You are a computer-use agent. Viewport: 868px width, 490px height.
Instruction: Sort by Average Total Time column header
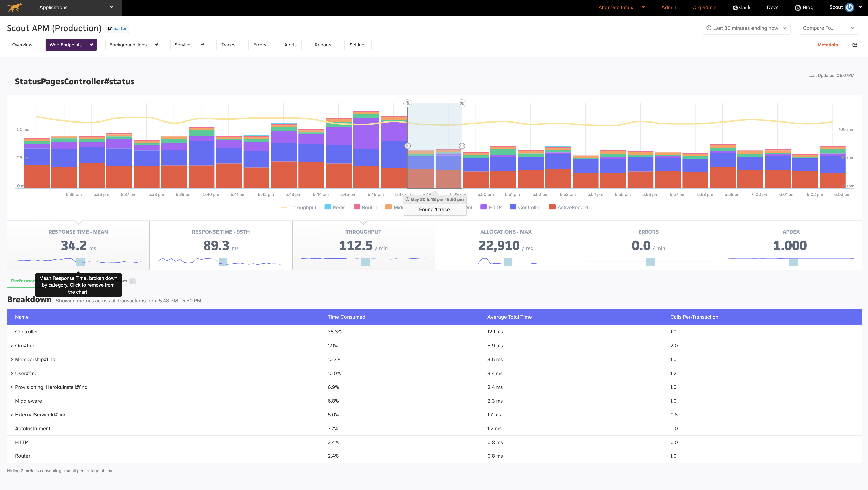tap(509, 317)
